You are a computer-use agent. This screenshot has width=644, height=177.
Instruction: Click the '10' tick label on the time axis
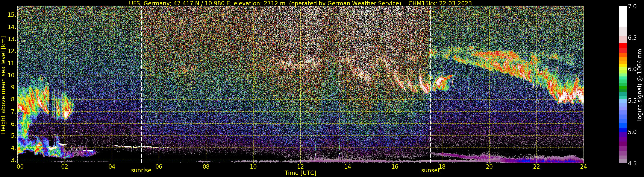(253, 166)
